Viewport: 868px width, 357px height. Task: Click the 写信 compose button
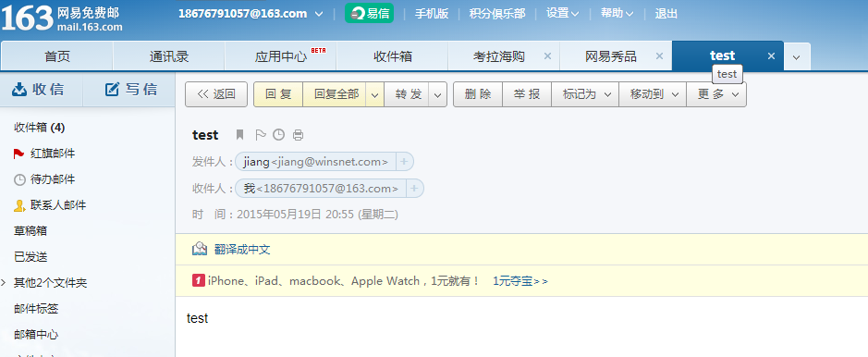131,89
